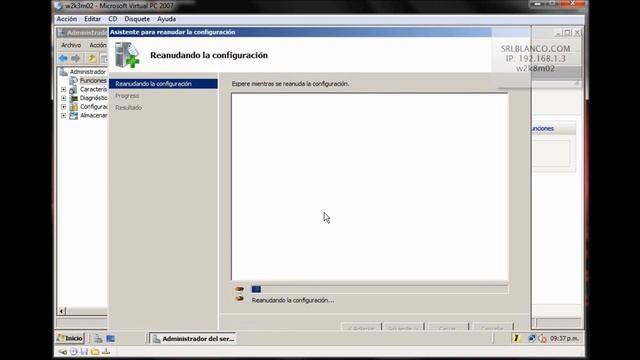Click 'Reanudando la configuración...' status text
Image resolution: width=640 pixels, height=360 pixels.
(x=293, y=300)
